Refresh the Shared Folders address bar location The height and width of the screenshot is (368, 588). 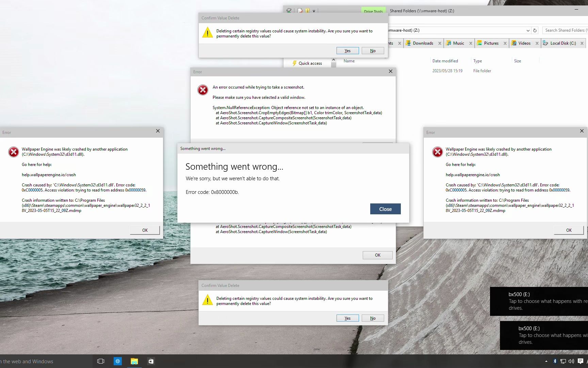pyautogui.click(x=535, y=30)
